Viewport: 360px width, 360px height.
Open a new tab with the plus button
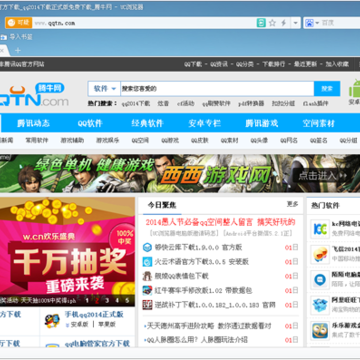point(18,50)
